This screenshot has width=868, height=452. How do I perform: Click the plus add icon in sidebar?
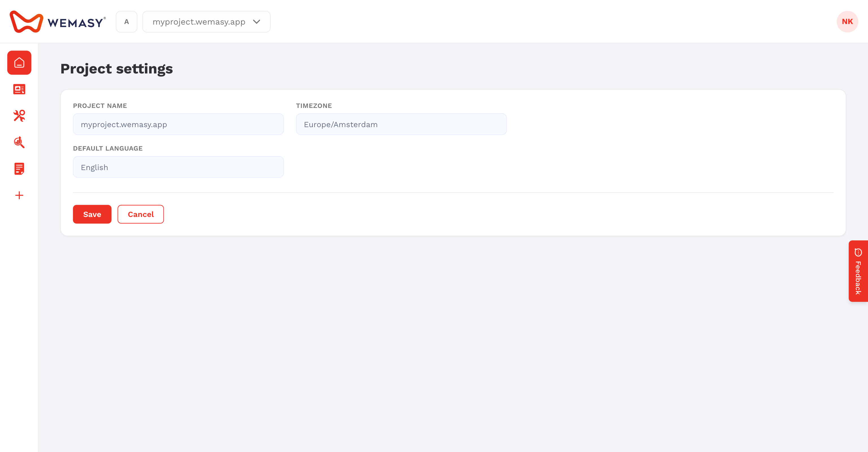tap(19, 195)
